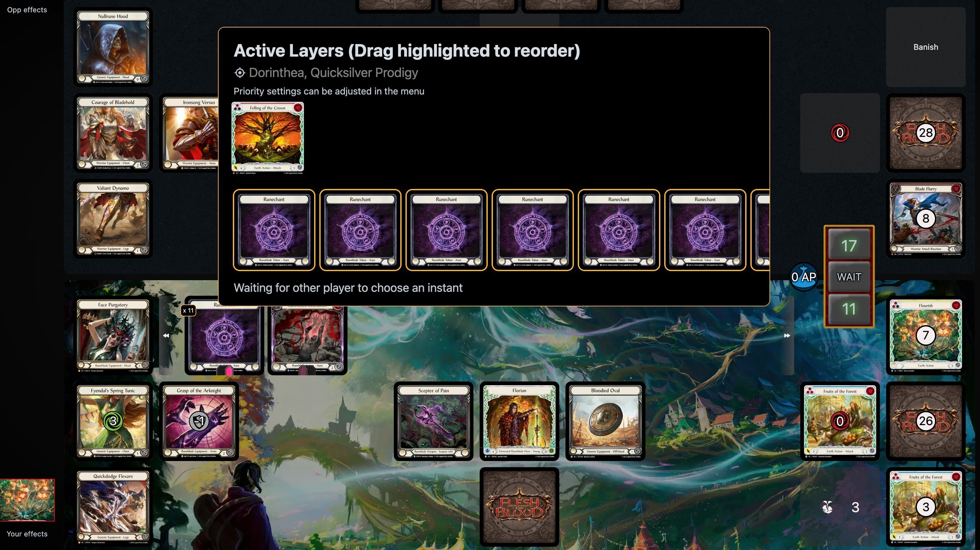Click the Bloodied Oval off-hand card
This screenshot has height=550, width=980.
[x=605, y=421]
